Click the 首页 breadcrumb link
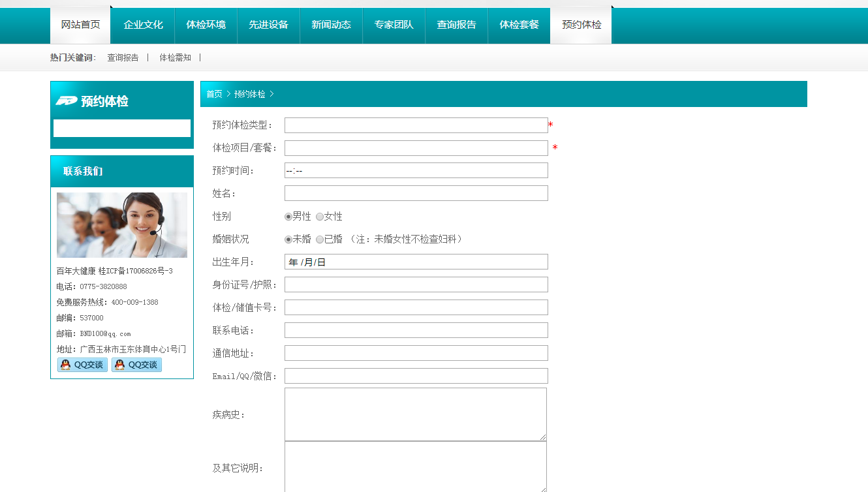This screenshot has width=868, height=492. click(214, 94)
